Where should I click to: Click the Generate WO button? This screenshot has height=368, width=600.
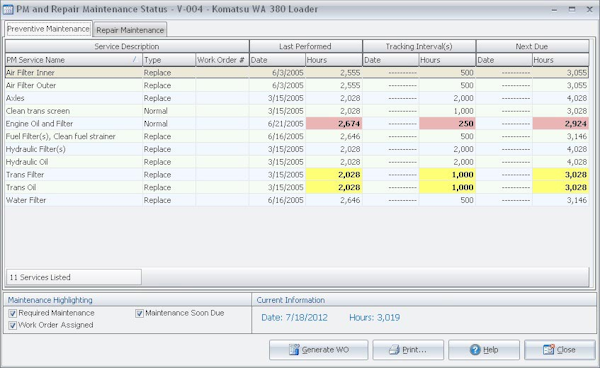coord(318,350)
